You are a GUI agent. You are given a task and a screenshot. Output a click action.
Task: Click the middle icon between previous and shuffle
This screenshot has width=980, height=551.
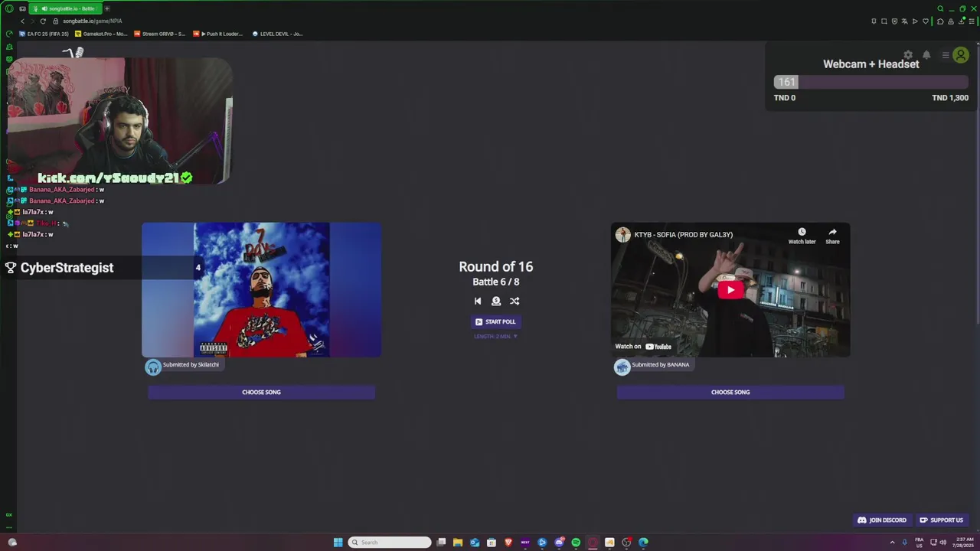pyautogui.click(x=496, y=302)
